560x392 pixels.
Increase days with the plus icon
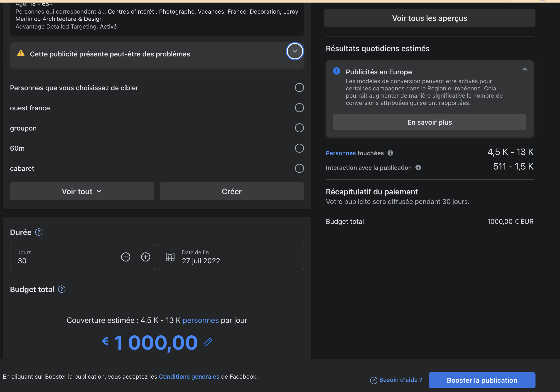tap(146, 257)
